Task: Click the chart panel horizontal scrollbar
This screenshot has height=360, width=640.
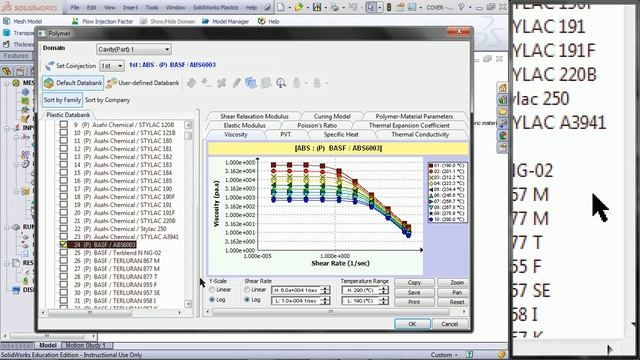Action: tap(336, 311)
